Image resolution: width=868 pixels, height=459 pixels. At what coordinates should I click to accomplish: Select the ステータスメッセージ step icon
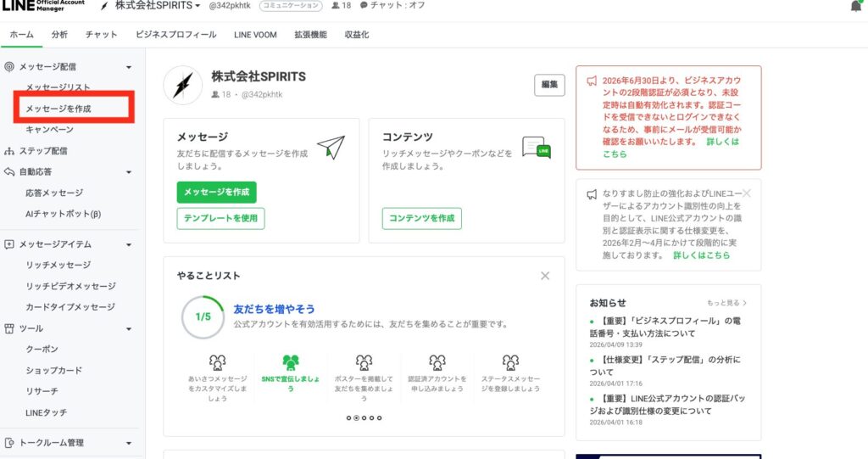(510, 362)
